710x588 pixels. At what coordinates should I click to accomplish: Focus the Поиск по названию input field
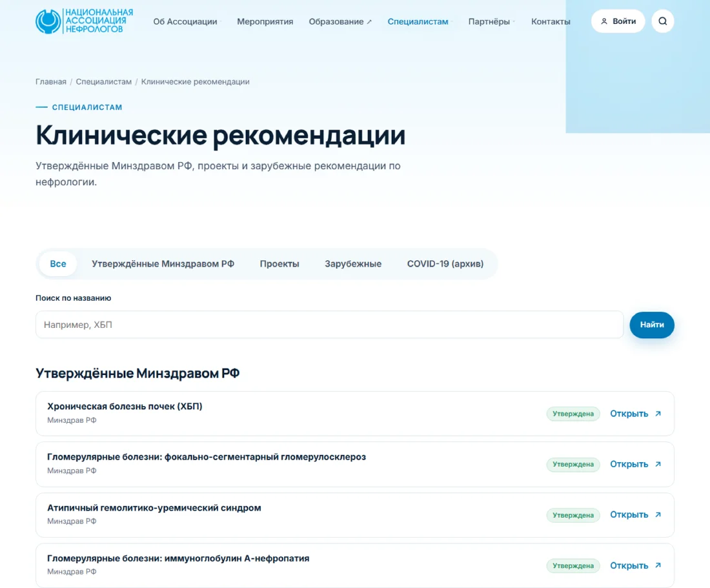[x=330, y=325]
